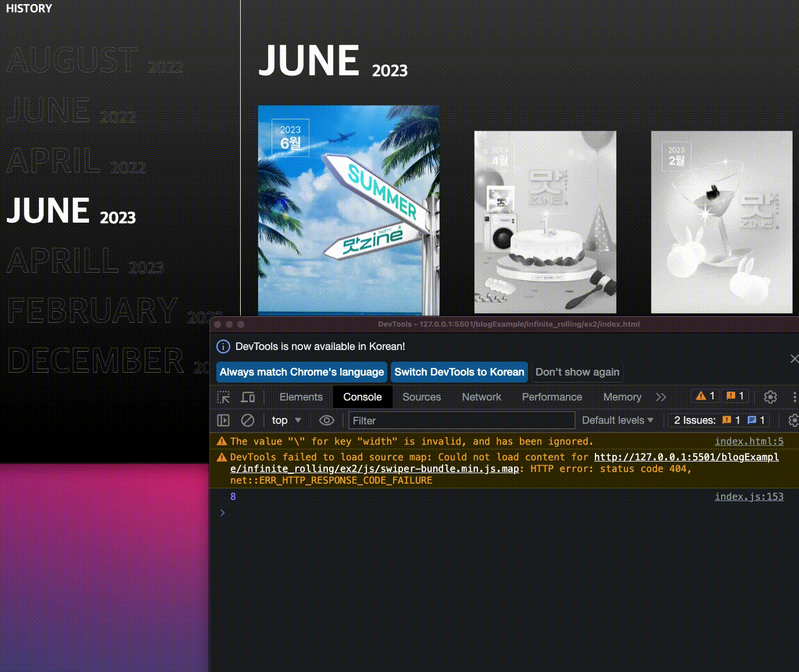Clear the console with the ban icon

tap(248, 420)
